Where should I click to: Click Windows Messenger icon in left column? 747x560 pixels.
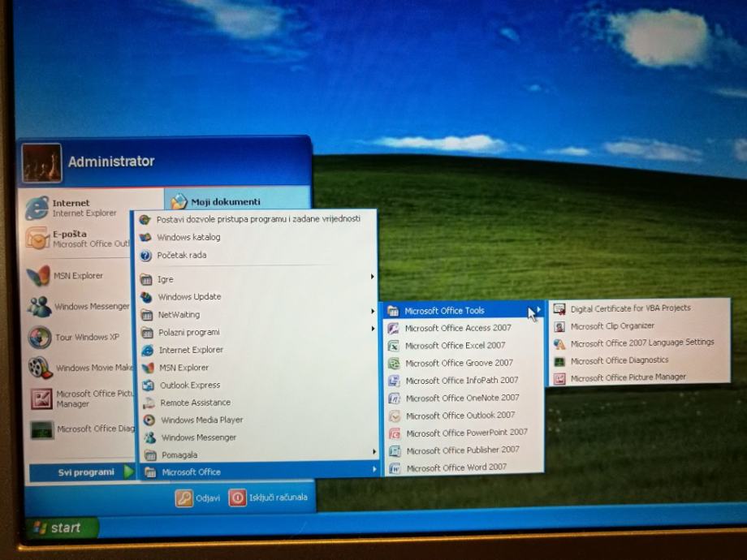pyautogui.click(x=39, y=306)
